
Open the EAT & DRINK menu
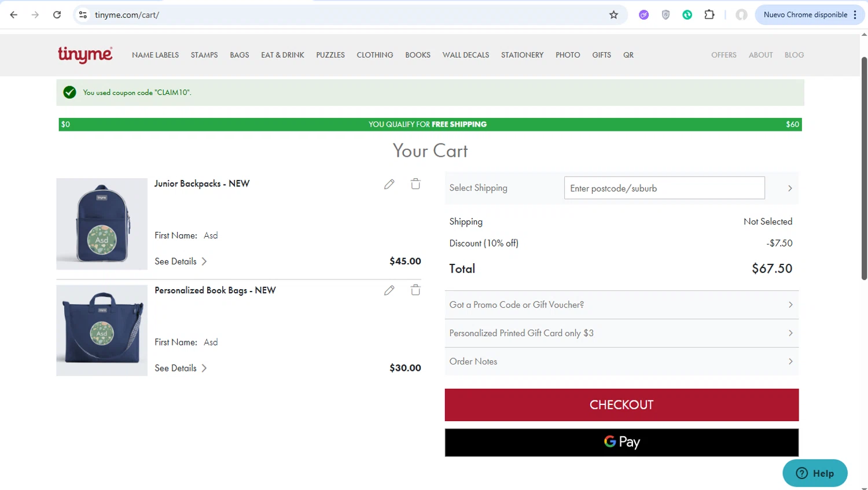click(x=282, y=55)
